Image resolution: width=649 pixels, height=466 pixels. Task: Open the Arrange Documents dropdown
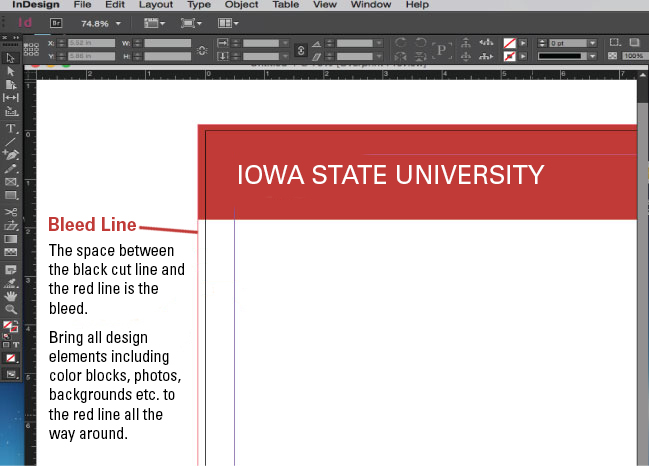pos(228,23)
